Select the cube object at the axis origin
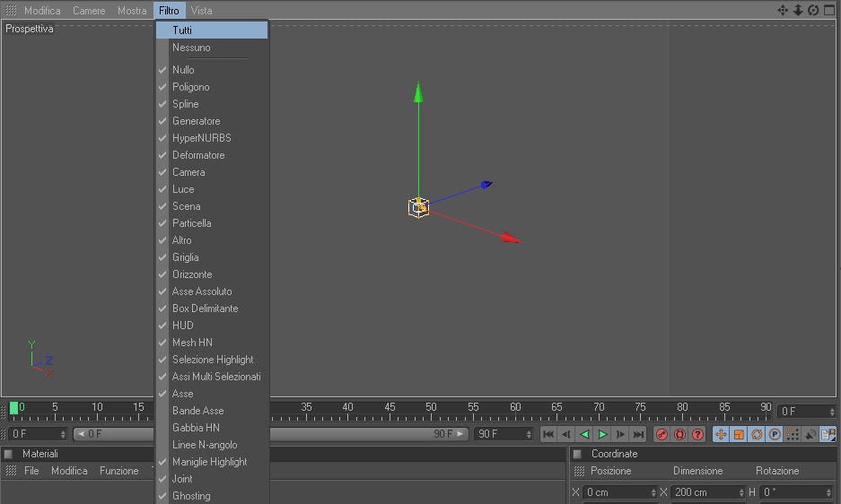The width and height of the screenshot is (841, 504). pyautogui.click(x=418, y=207)
